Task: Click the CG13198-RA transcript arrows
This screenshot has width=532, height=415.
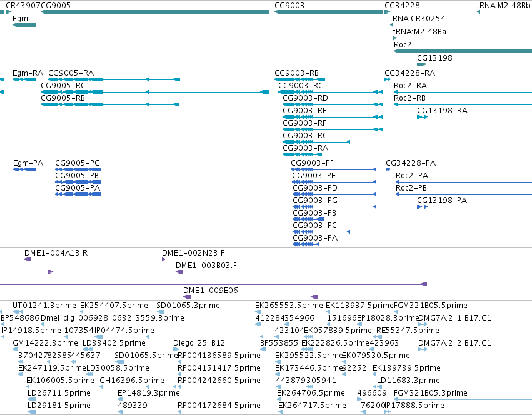Action: coord(422,117)
